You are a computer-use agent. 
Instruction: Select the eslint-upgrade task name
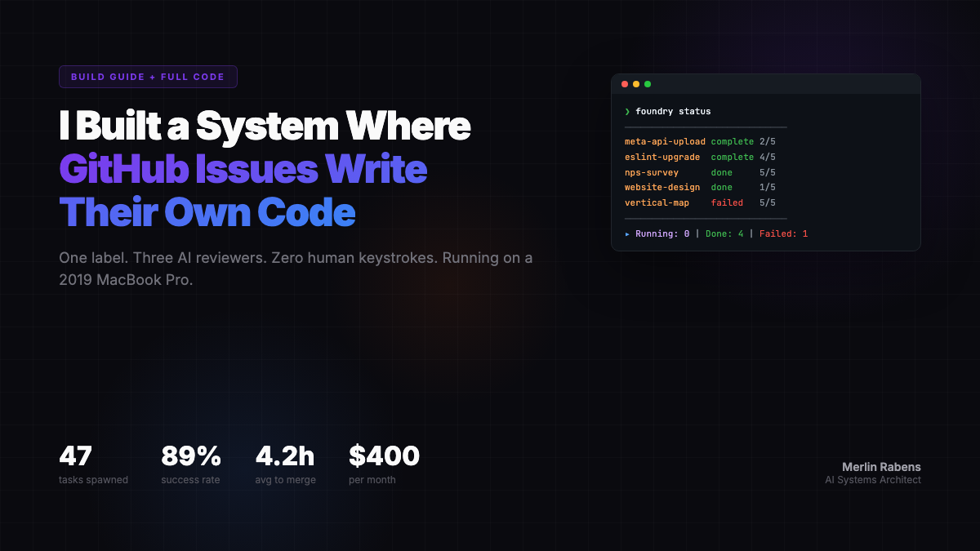click(x=662, y=157)
